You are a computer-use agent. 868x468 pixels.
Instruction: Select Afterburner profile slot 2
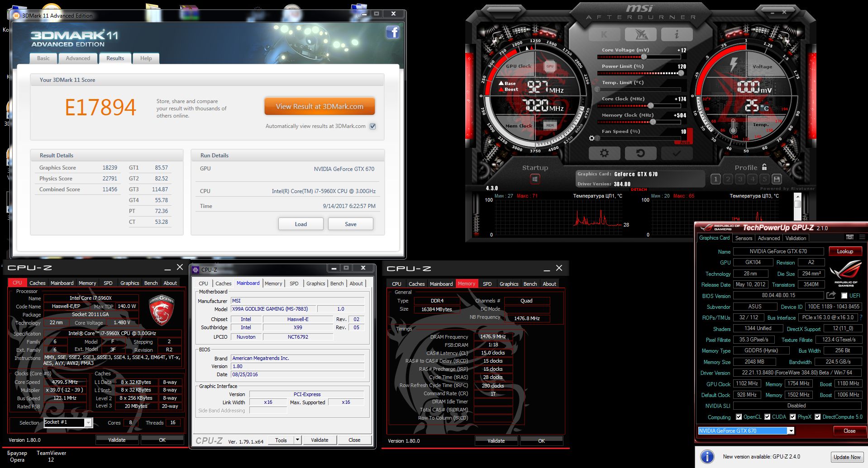(x=728, y=179)
